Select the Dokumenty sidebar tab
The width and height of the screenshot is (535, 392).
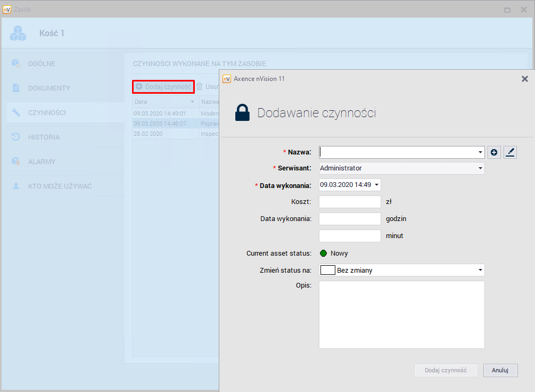coord(49,88)
